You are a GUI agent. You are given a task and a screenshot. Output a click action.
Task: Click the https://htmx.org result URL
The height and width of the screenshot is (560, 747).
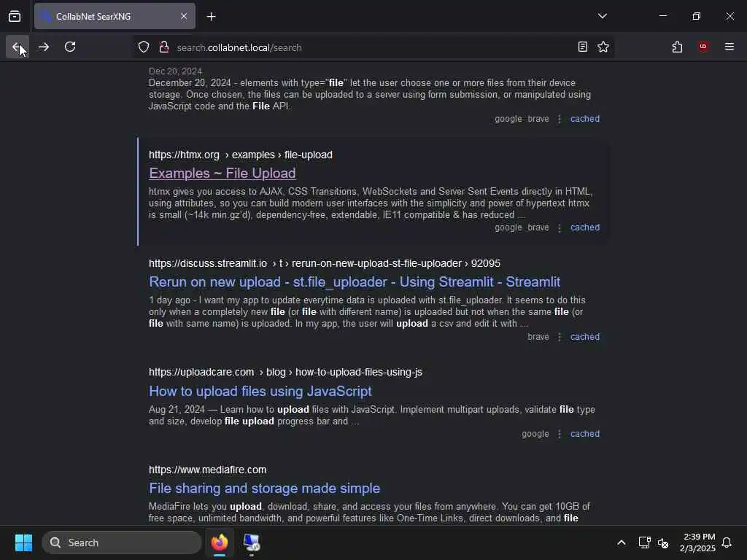click(x=241, y=155)
